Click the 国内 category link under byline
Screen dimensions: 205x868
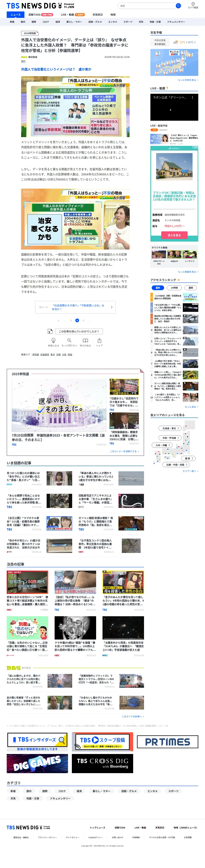(x=23, y=61)
